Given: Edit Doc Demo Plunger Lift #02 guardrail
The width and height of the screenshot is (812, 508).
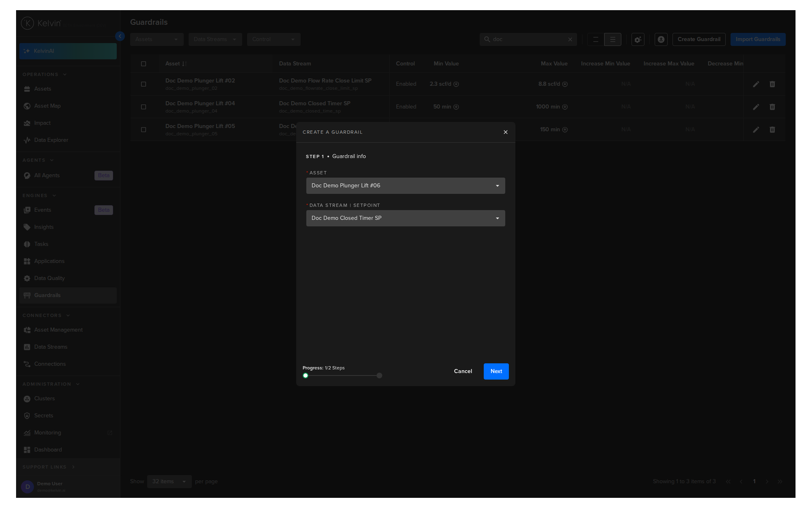Looking at the screenshot, I should (756, 84).
